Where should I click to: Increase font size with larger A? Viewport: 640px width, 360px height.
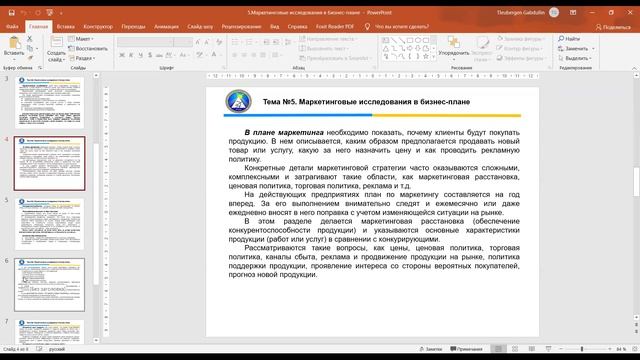(x=198, y=42)
